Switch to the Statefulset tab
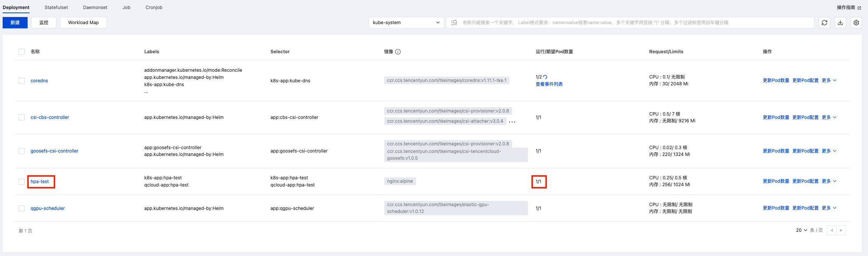Viewport: 868px width, 256px height. click(x=56, y=8)
